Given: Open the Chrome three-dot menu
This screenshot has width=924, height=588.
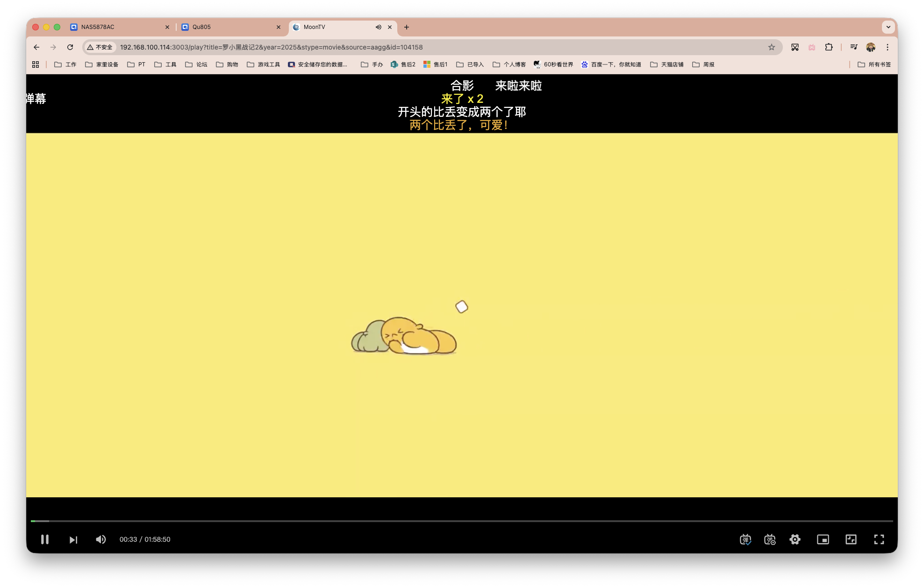Looking at the screenshot, I should pyautogui.click(x=888, y=47).
